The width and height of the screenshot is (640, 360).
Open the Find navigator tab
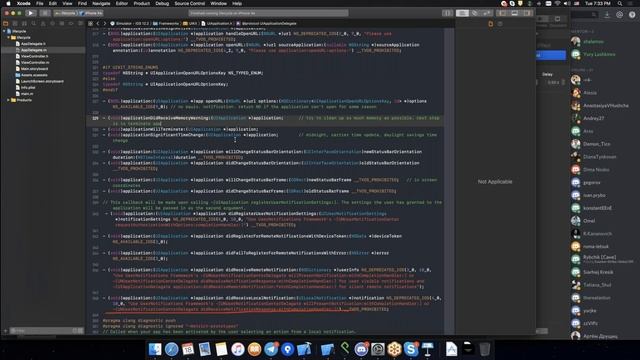[x=34, y=24]
